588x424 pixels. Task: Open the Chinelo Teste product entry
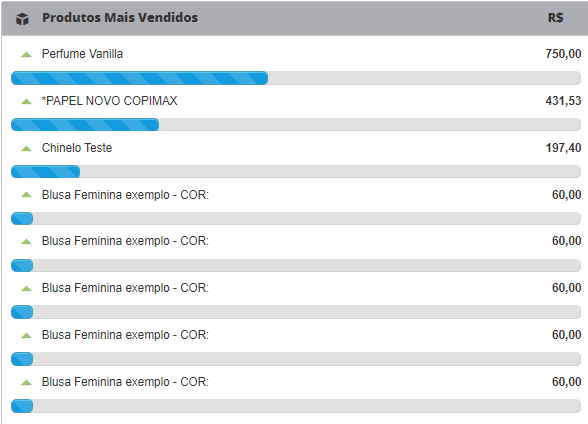pyautogui.click(x=77, y=148)
